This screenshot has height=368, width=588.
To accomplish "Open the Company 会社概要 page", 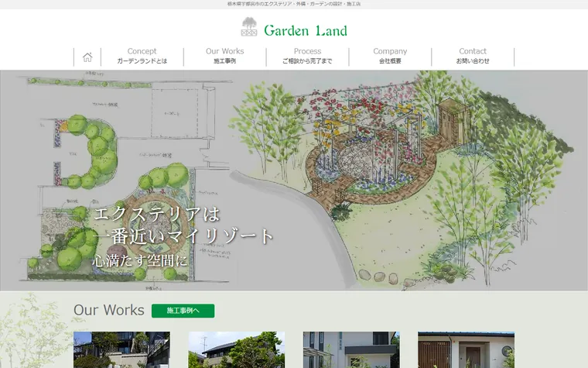I will click(x=390, y=56).
